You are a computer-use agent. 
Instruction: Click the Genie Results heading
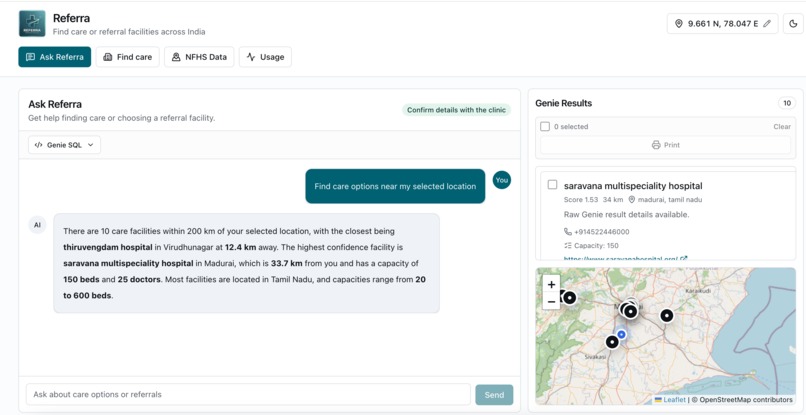(563, 103)
